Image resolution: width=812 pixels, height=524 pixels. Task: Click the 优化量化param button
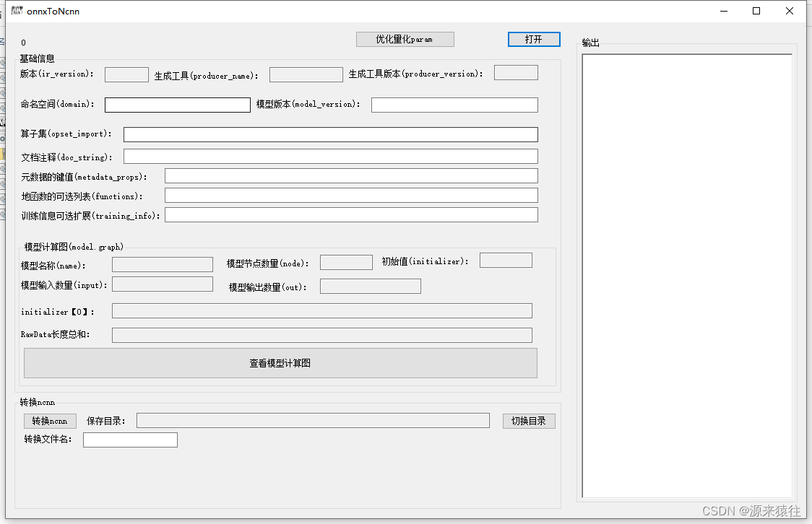pyautogui.click(x=405, y=39)
